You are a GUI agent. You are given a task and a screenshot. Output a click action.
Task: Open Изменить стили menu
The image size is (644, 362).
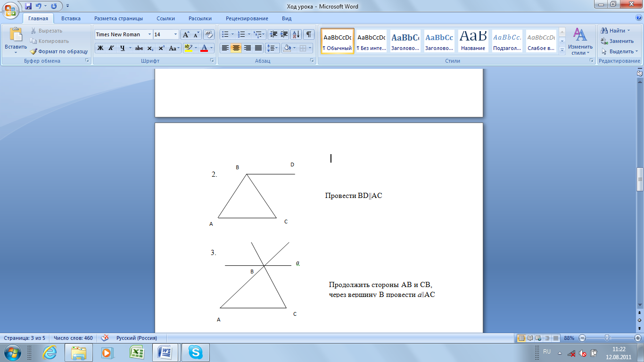(x=580, y=41)
